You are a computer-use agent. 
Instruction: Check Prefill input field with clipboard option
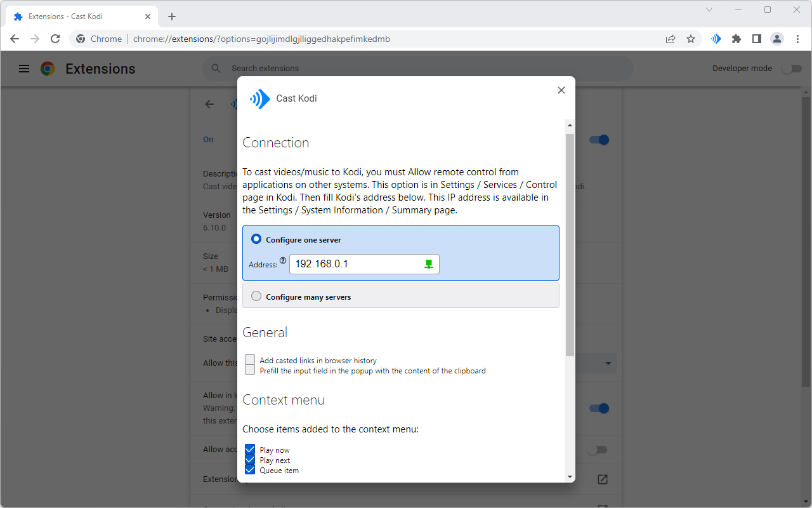tap(250, 370)
